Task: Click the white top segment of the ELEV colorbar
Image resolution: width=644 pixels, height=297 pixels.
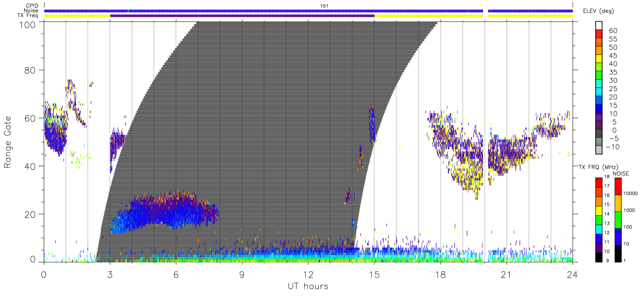Action: (x=599, y=27)
